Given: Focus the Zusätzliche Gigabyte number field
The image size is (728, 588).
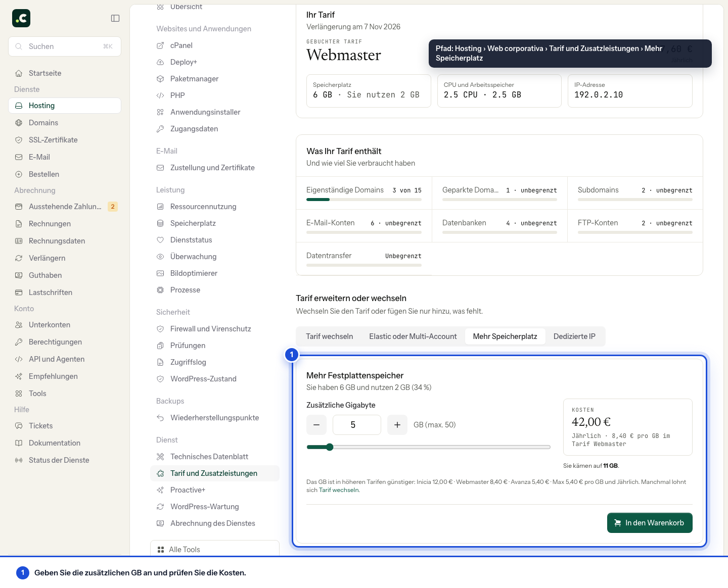Looking at the screenshot, I should pyautogui.click(x=357, y=425).
